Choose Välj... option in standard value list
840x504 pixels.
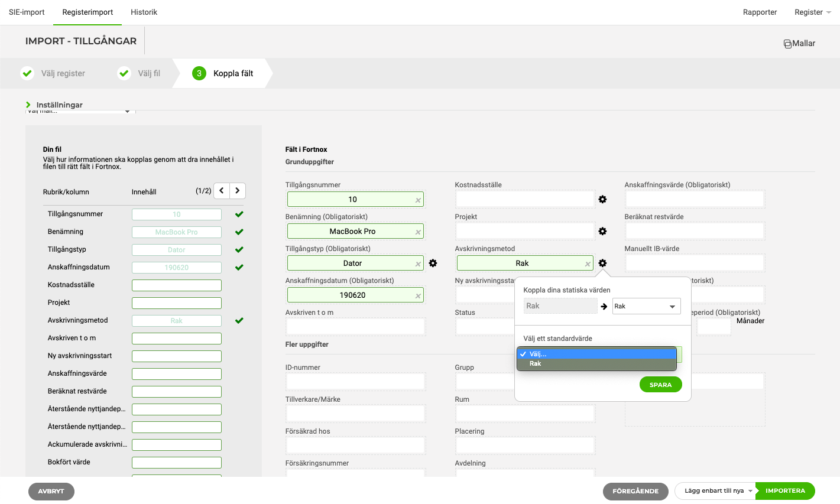596,354
